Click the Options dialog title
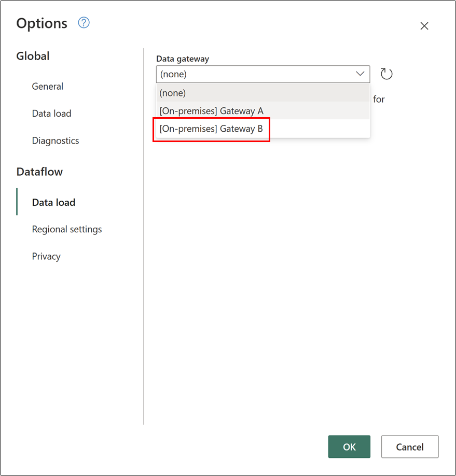 [x=42, y=23]
